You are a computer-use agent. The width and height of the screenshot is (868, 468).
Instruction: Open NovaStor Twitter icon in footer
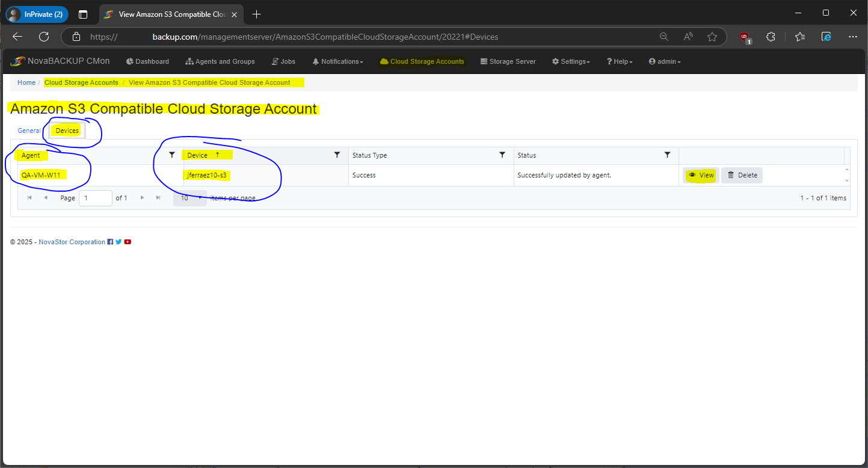pyautogui.click(x=119, y=242)
